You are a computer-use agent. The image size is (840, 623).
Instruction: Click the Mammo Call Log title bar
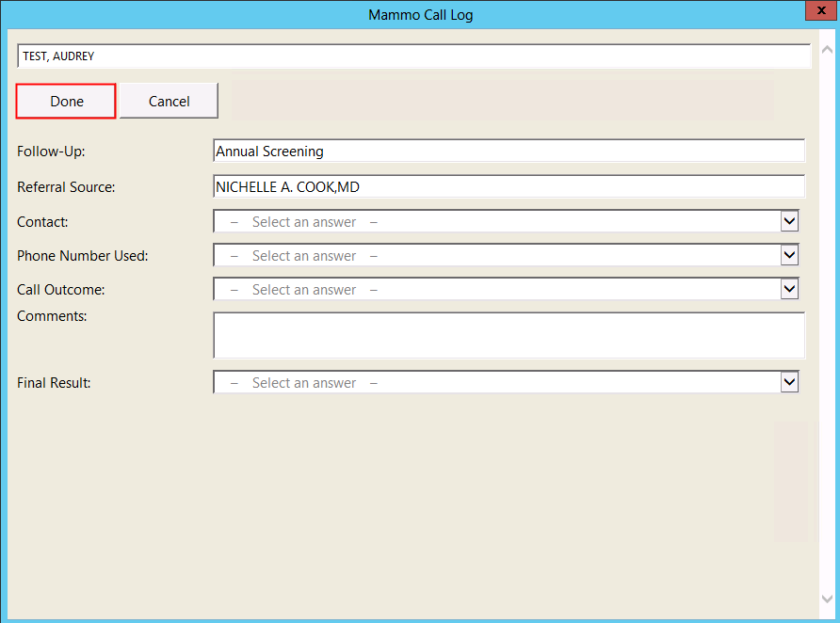pyautogui.click(x=420, y=14)
